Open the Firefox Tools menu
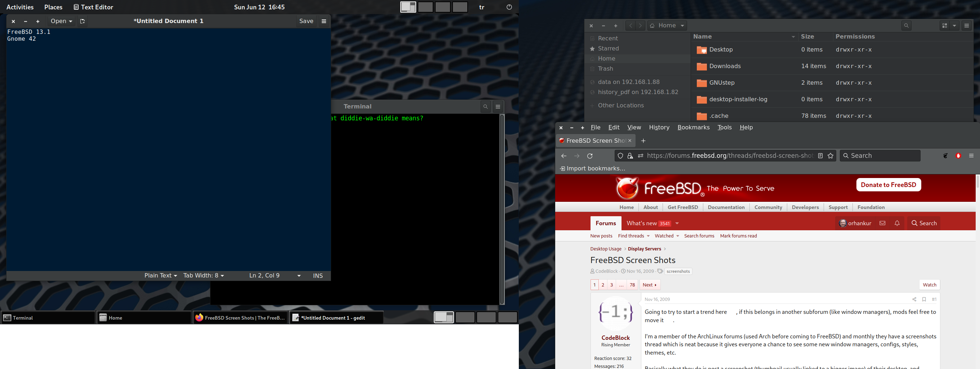 tap(724, 128)
